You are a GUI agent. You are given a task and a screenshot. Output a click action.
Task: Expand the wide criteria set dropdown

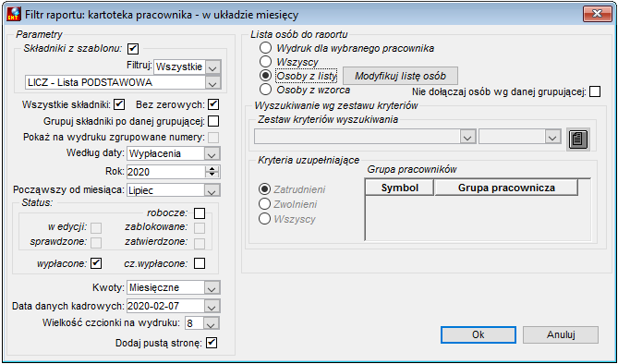467,138
